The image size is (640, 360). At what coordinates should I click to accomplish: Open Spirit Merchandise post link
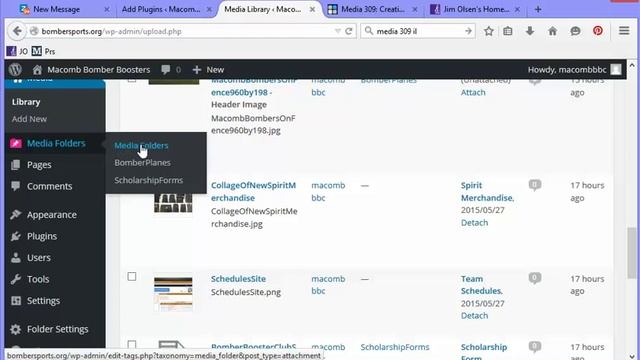coord(487,191)
